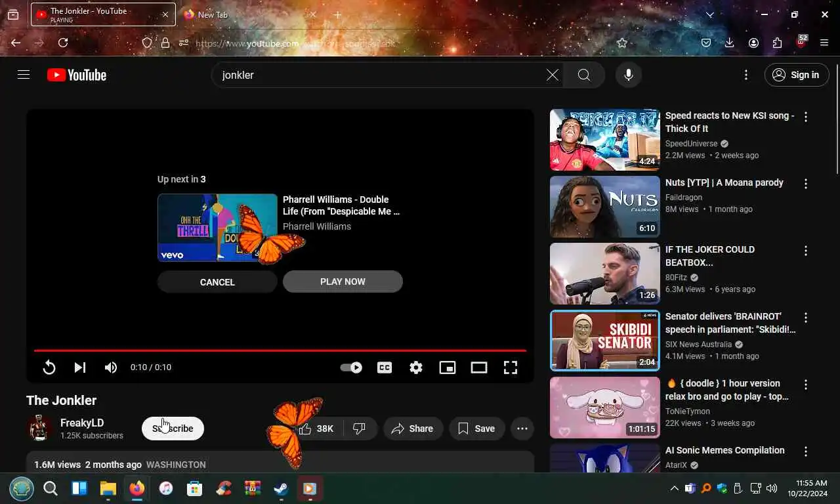840x504 pixels.
Task: Replay the video
Action: [x=49, y=367]
